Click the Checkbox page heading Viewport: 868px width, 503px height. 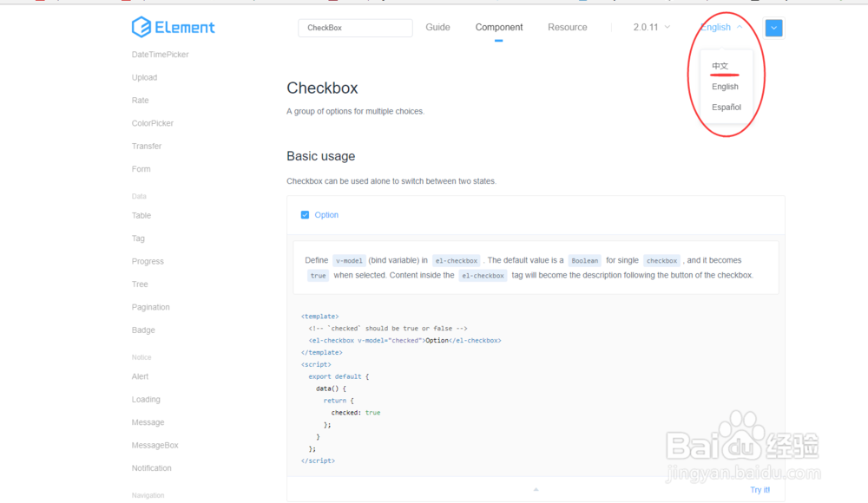tap(322, 88)
